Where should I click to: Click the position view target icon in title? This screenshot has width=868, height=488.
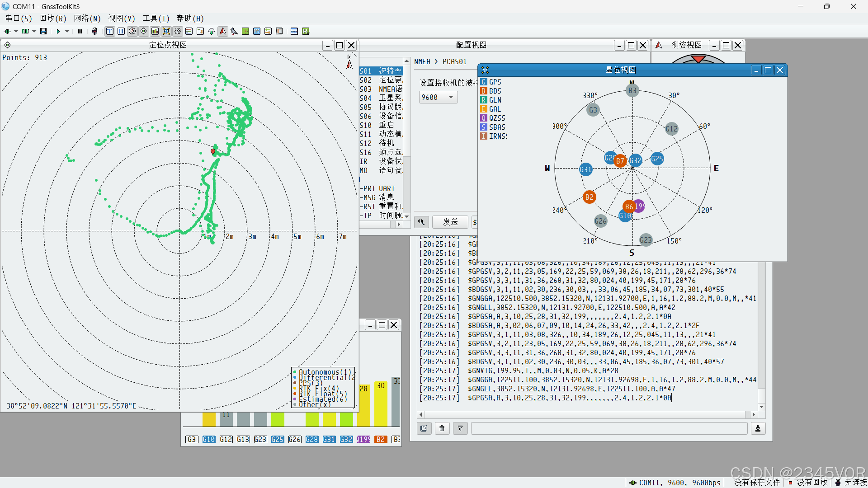(8, 45)
